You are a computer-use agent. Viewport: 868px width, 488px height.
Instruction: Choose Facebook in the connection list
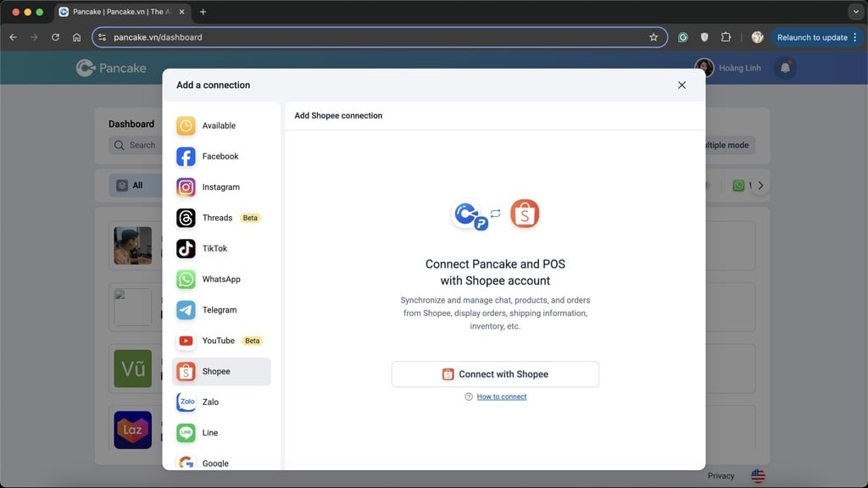click(221, 157)
